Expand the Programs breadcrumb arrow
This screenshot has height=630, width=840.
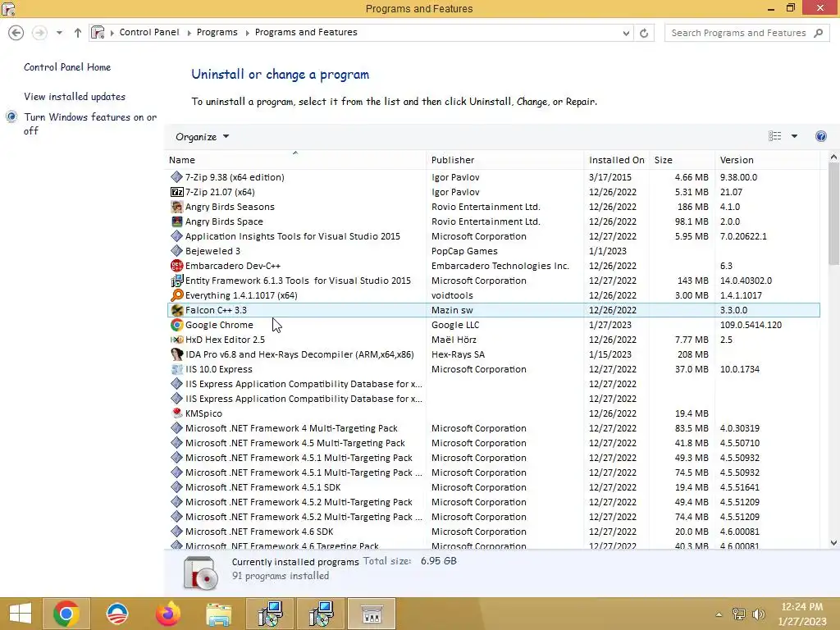coord(248,33)
